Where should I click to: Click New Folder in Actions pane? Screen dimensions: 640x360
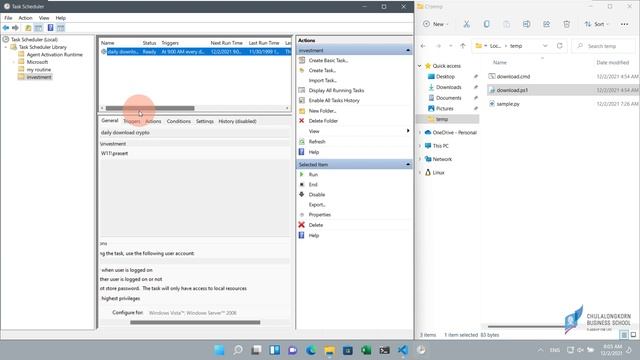pyautogui.click(x=322, y=111)
